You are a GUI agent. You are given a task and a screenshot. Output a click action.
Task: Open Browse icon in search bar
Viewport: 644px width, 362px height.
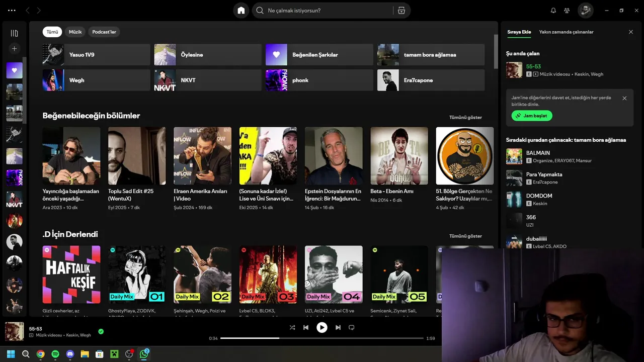(x=401, y=11)
